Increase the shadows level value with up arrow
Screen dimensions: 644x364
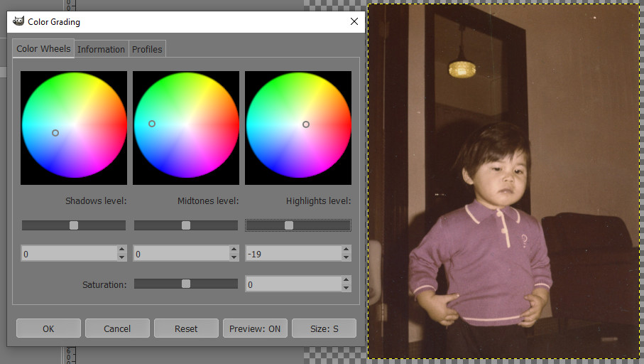click(x=121, y=250)
